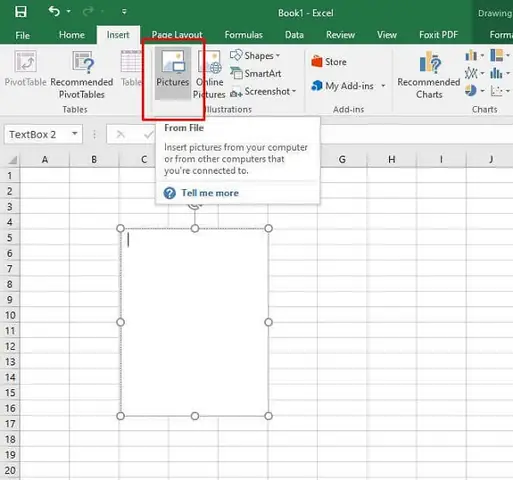Screen dimensions: 513x480
Task: Click inside the text box editing area
Action: point(195,322)
